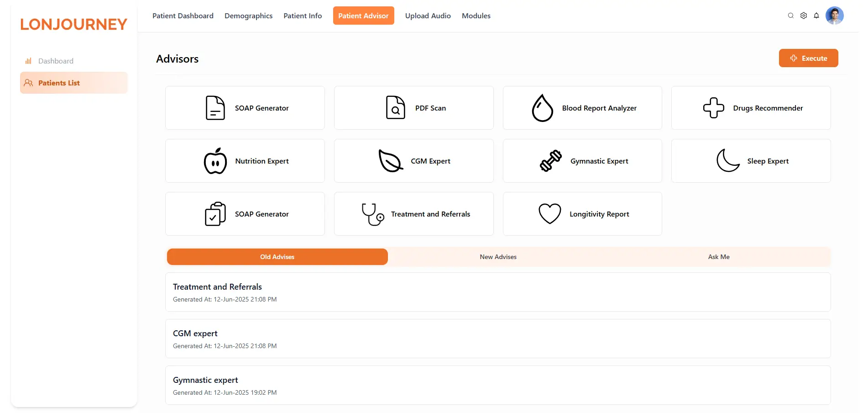Select the PDF Scan document icon
Viewport: 868px width, 413px height.
pos(396,108)
